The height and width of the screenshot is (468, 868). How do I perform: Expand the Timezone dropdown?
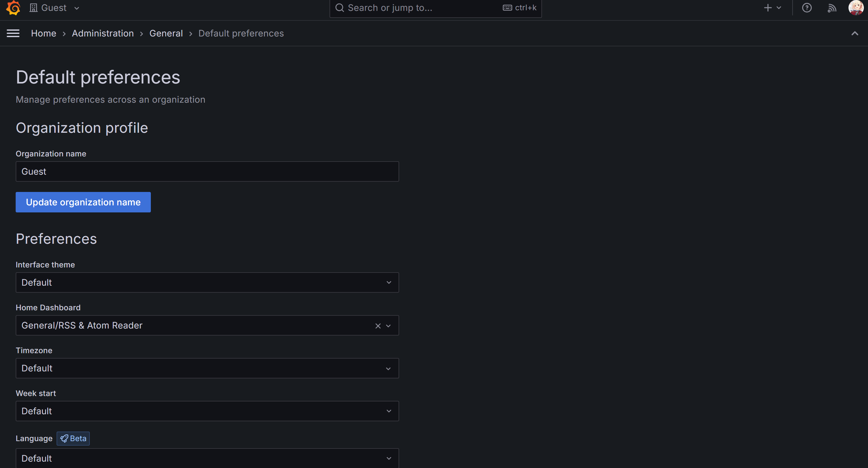pyautogui.click(x=207, y=368)
